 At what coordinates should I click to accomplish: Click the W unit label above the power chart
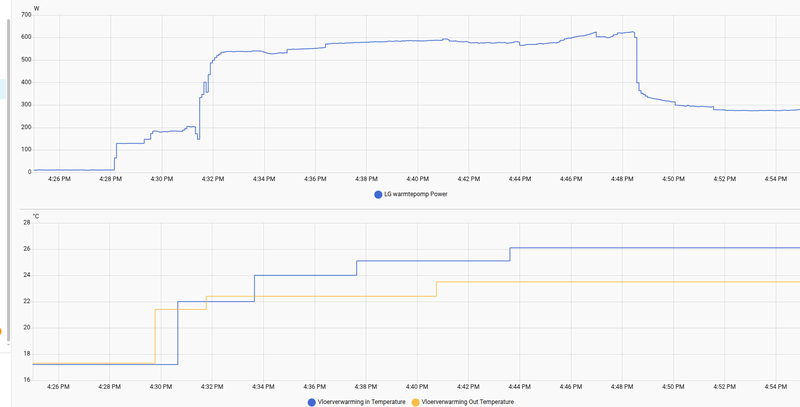pos(36,8)
